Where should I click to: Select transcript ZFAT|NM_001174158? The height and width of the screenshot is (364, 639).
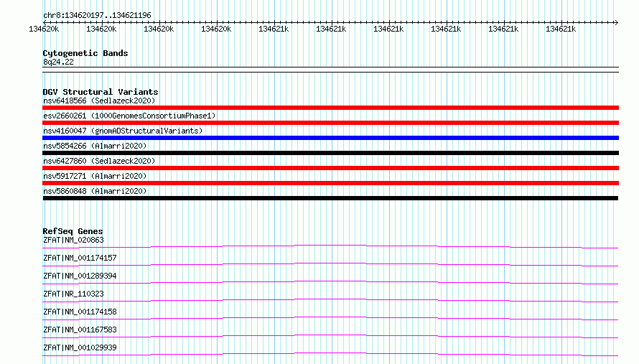click(x=80, y=312)
